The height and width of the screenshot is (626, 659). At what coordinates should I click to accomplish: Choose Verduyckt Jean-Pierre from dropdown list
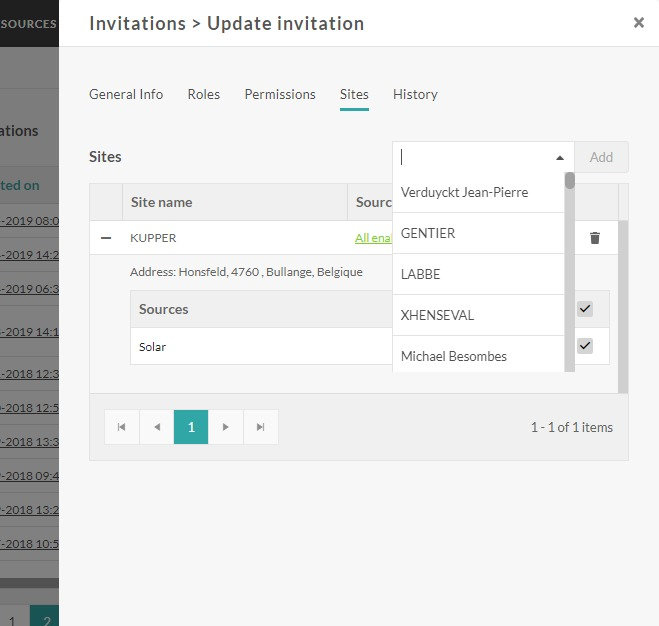478,193
